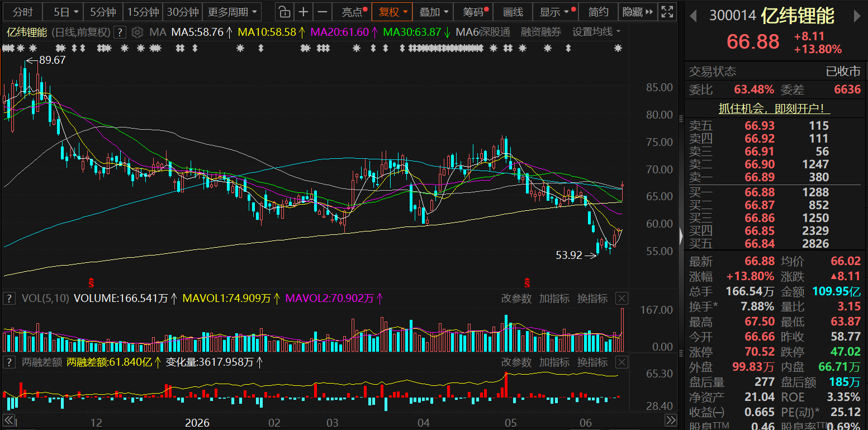Collapse the quote panel using the divider handle
The width and height of the screenshot is (868, 430).
(681, 237)
